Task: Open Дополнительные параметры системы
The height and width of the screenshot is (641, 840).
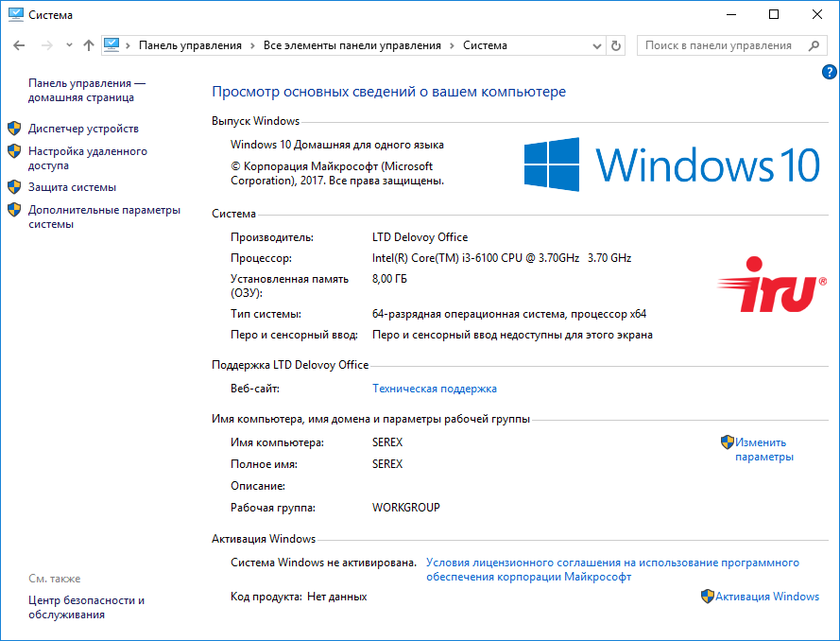Action: click(104, 217)
